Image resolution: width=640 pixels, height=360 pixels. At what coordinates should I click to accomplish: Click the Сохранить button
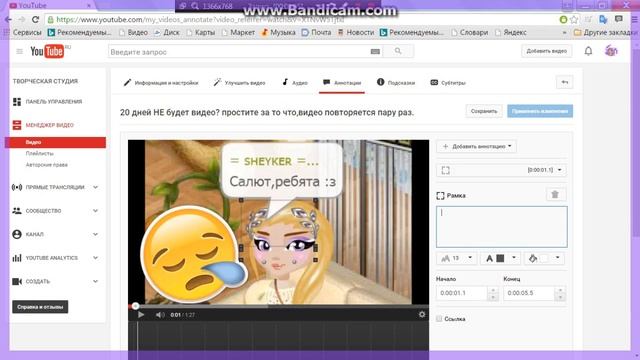point(484,111)
